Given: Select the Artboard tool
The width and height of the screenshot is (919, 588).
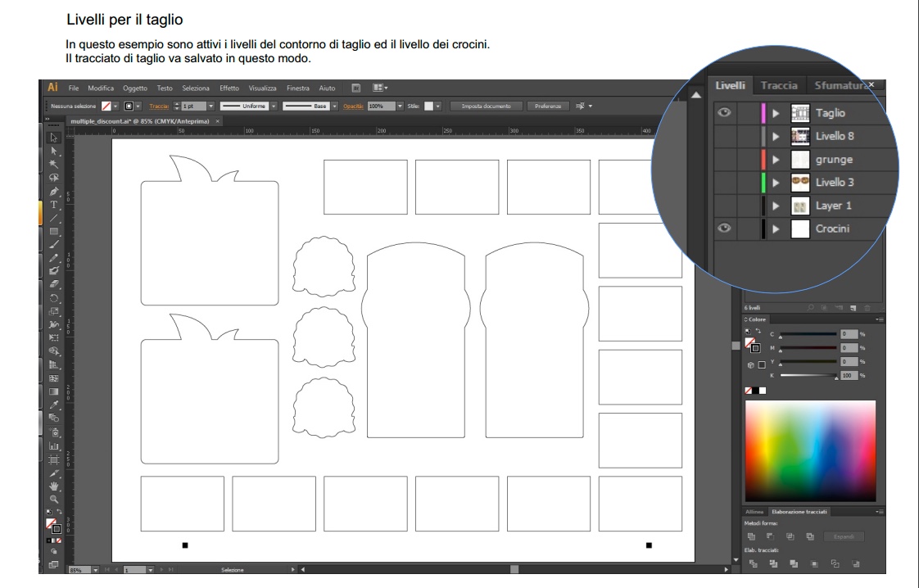Looking at the screenshot, I should coord(54,460).
